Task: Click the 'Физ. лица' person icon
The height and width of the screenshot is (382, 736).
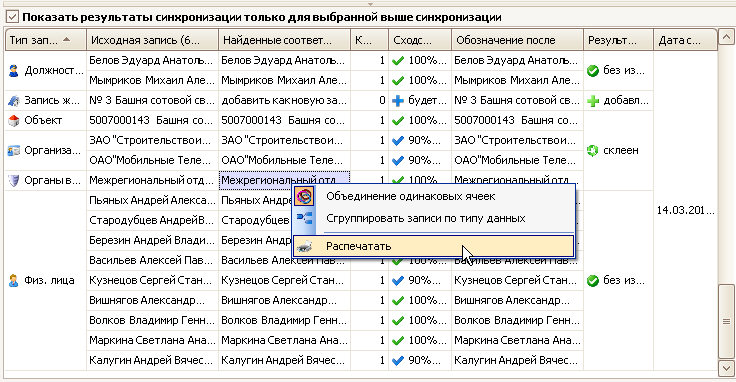Action: tap(14, 281)
